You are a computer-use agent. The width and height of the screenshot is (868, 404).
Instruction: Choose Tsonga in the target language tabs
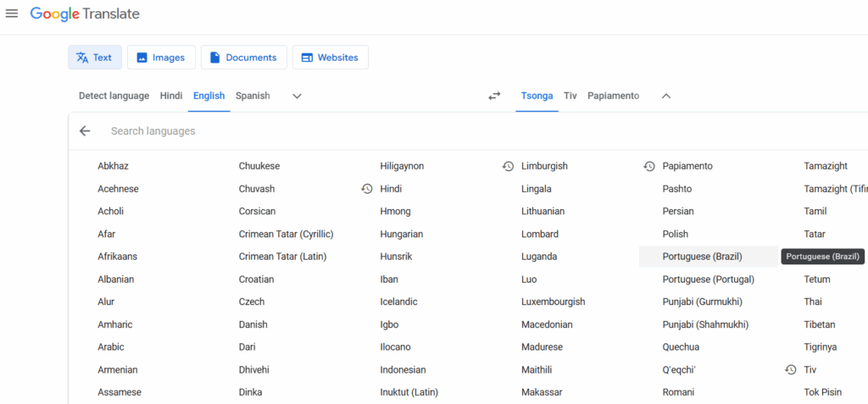click(x=537, y=97)
